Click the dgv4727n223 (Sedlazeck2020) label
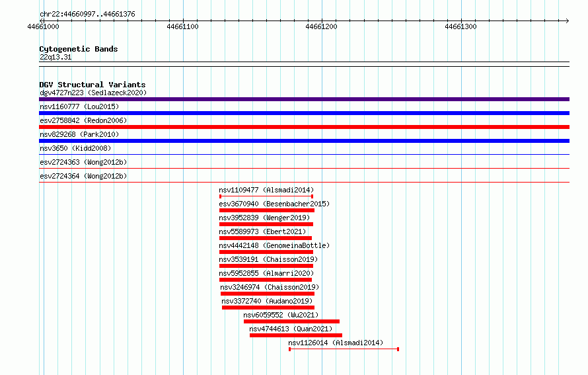 93,93
